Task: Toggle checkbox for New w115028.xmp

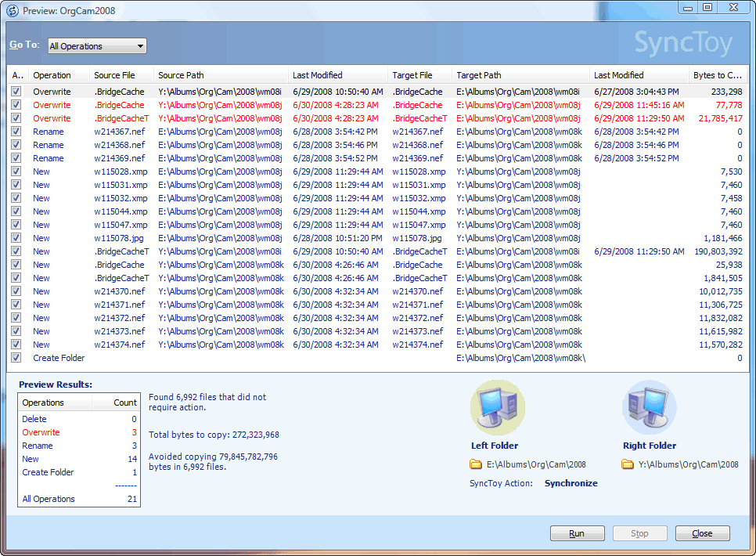Action: [x=16, y=171]
